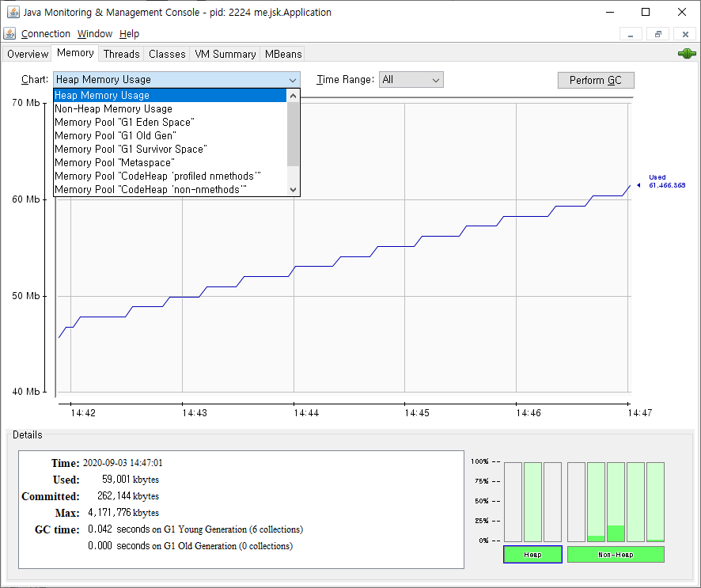Screen dimensions: 701x588
Task: Click the Java icon beside Connection menu
Action: tap(9, 33)
